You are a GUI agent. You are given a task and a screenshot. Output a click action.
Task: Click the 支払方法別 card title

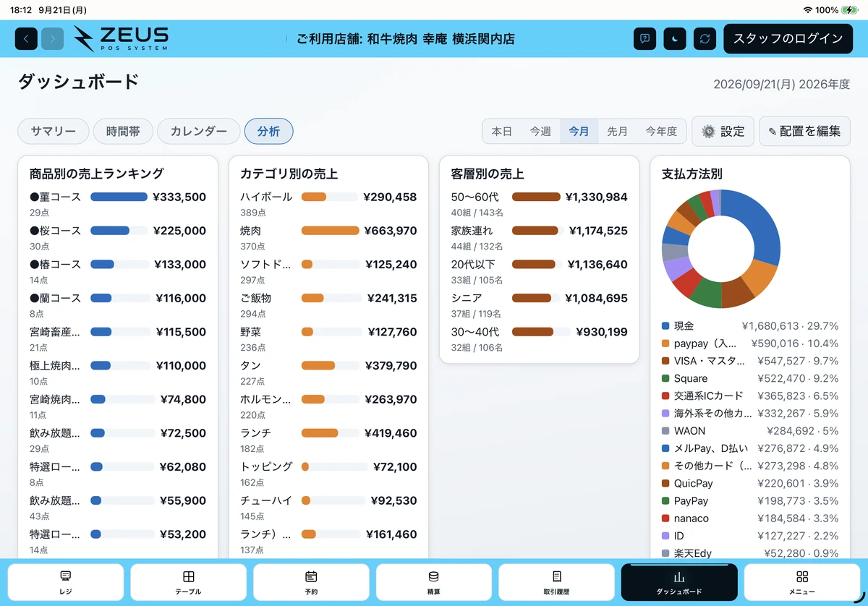tap(692, 174)
